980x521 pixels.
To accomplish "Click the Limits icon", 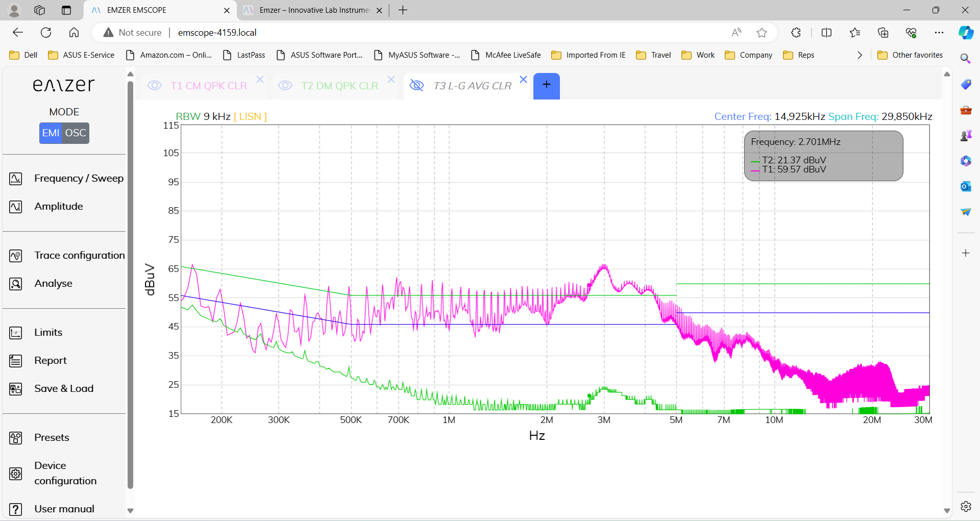I will click(16, 333).
